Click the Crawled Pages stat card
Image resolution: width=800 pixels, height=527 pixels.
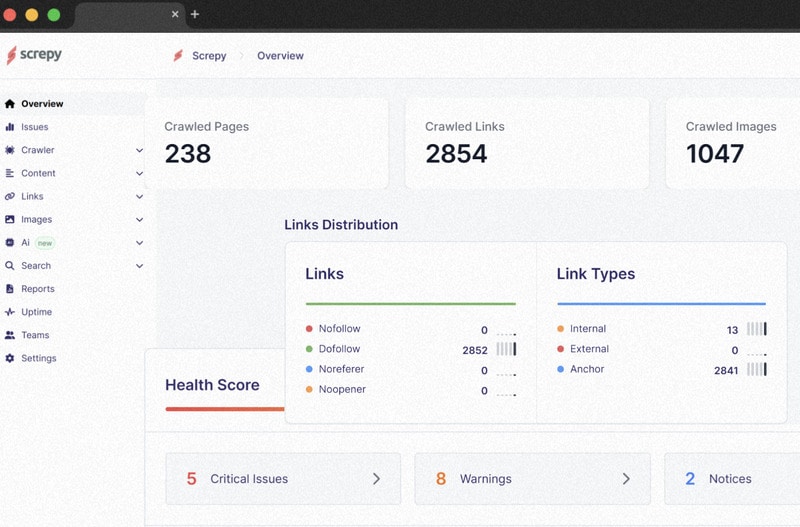(266, 143)
